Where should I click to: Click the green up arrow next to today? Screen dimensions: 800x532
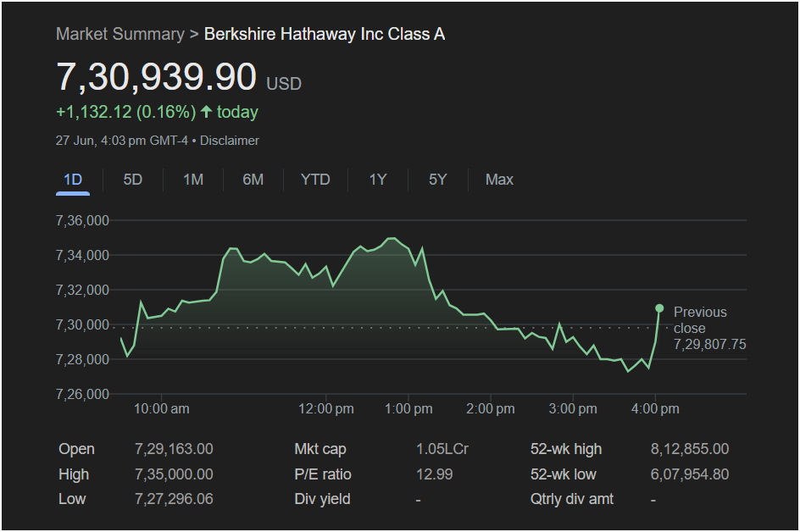[206, 112]
